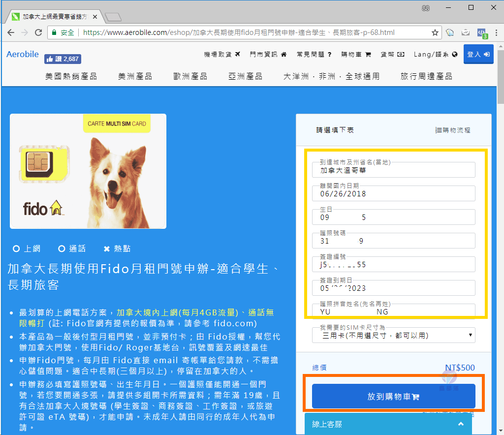This screenshot has width=504, height=435.
Task: Open the 大洋洲・非洲・全球通用 menu
Action: [331, 76]
